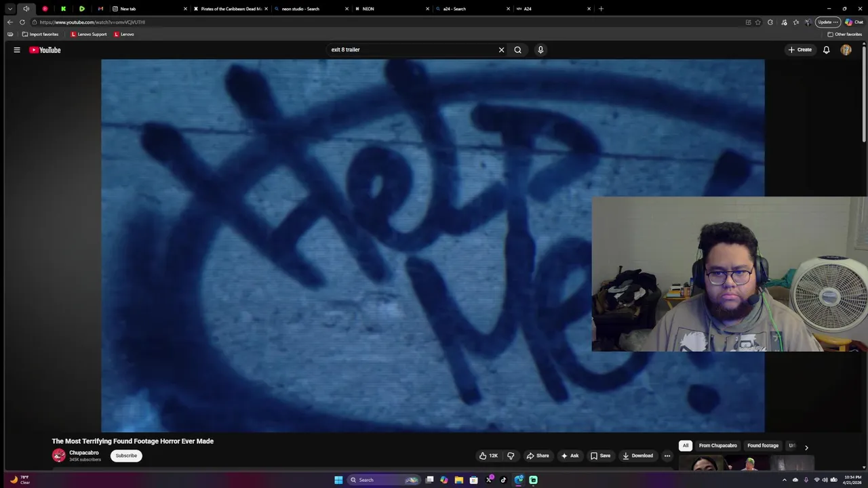Save the video to a playlist

pos(600,455)
